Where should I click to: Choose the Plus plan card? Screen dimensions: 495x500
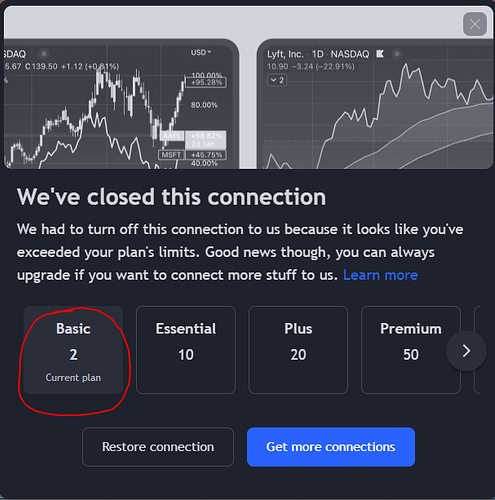coord(298,350)
